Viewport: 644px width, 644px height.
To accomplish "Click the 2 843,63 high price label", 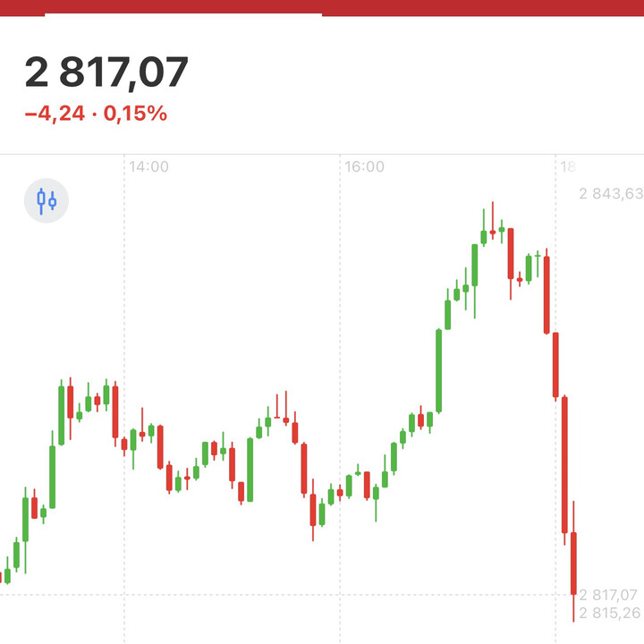I will point(610,193).
